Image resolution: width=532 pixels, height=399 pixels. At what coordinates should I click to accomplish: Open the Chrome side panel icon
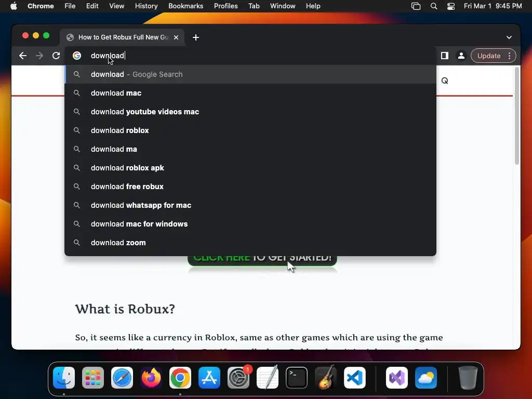pos(445,56)
